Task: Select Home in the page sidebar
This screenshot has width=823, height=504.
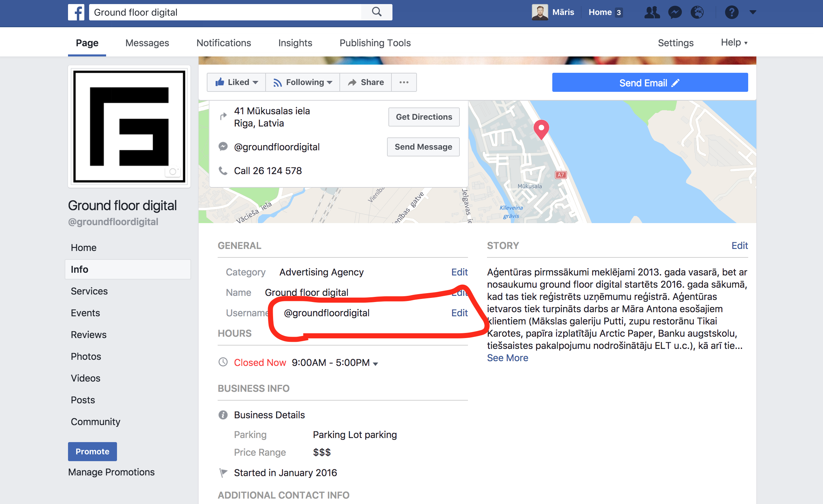Action: [x=84, y=248]
